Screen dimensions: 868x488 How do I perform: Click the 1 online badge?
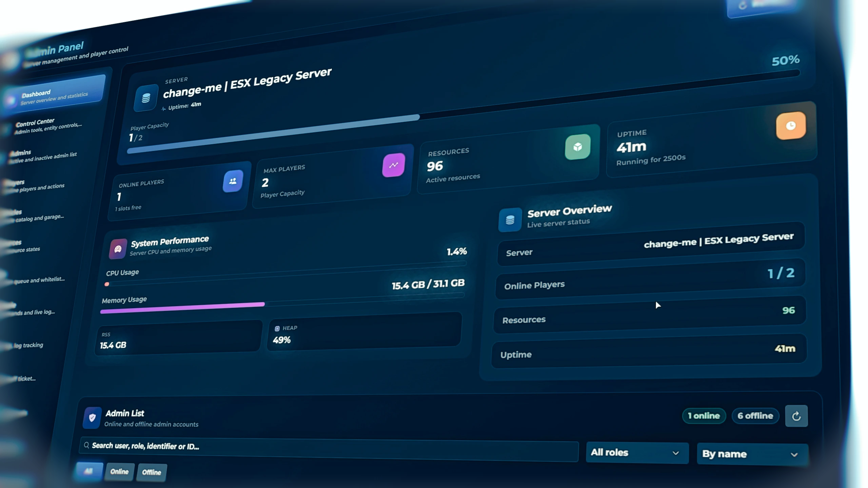[704, 416]
